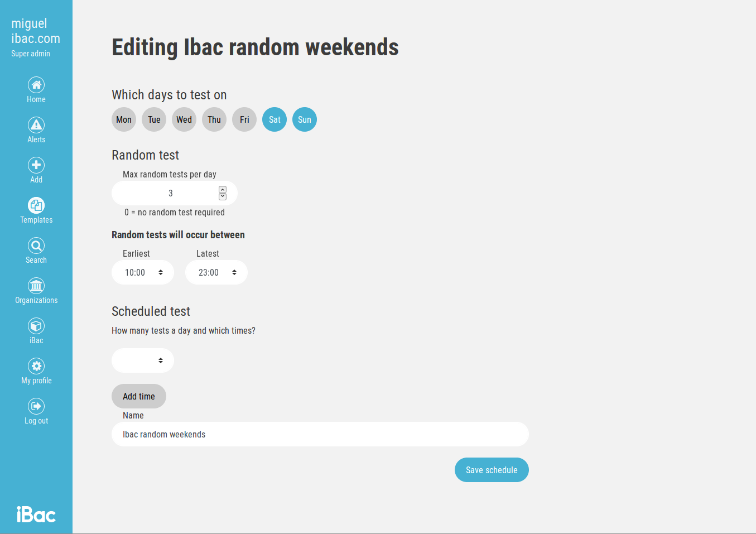The image size is (756, 534).
Task: Open the Earliest time dropdown
Action: [143, 272]
